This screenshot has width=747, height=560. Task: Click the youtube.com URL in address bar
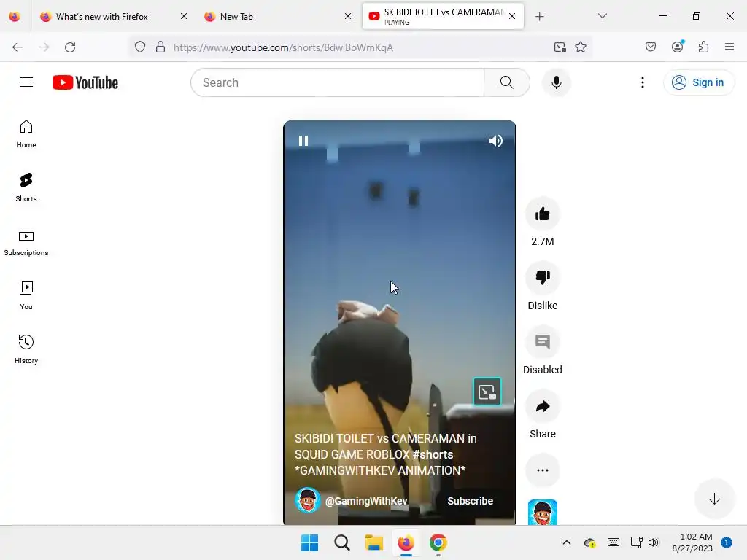(284, 47)
